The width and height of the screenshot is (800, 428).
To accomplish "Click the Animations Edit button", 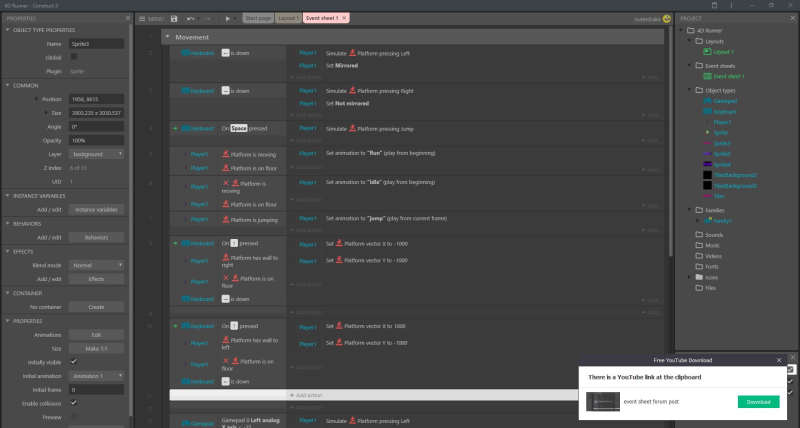I will [96, 335].
